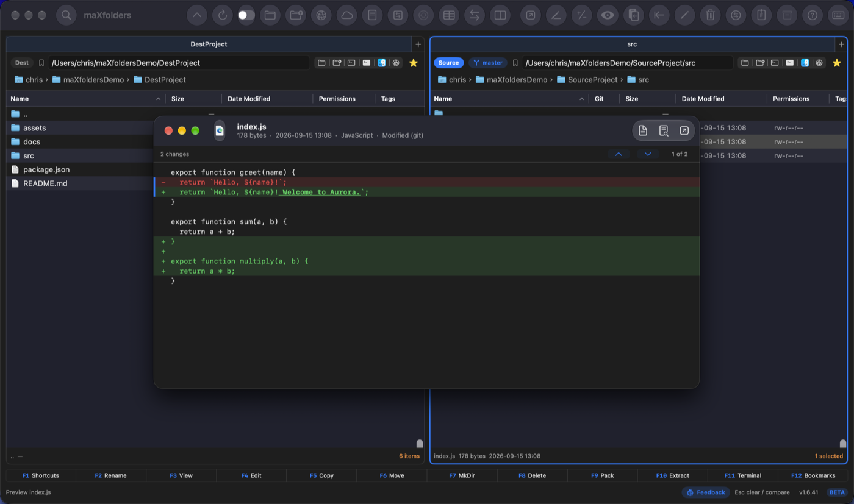Select the plus/minus compare icon

[582, 15]
